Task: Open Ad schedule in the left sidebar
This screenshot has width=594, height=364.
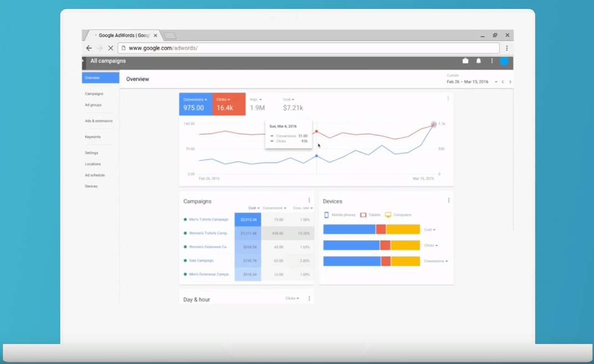Action: pos(95,175)
